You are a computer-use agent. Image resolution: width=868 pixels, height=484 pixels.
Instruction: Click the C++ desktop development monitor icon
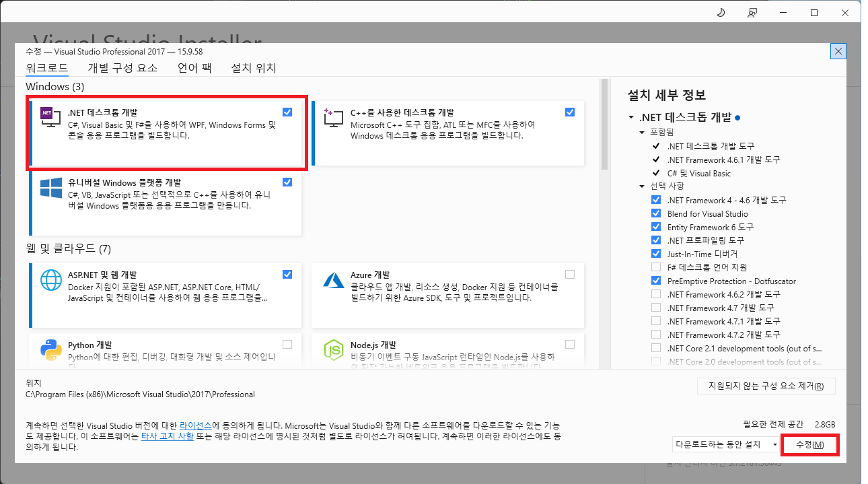pyautogui.click(x=334, y=118)
